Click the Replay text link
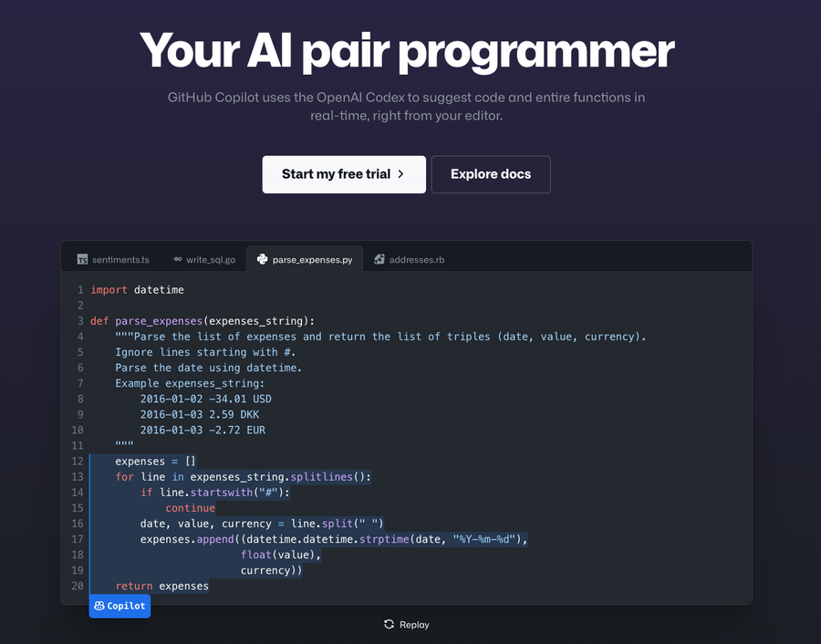Screen dimensions: 821x644 pyautogui.click(x=414, y=625)
